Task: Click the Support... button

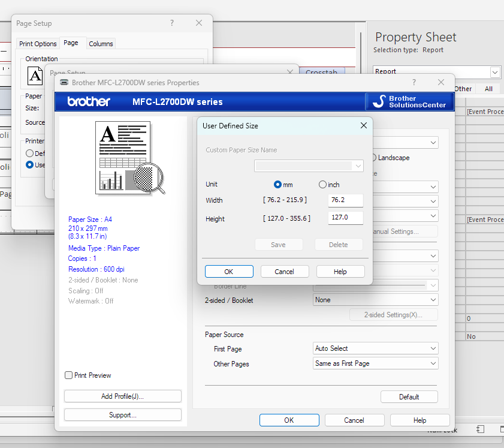Action: pos(122,415)
